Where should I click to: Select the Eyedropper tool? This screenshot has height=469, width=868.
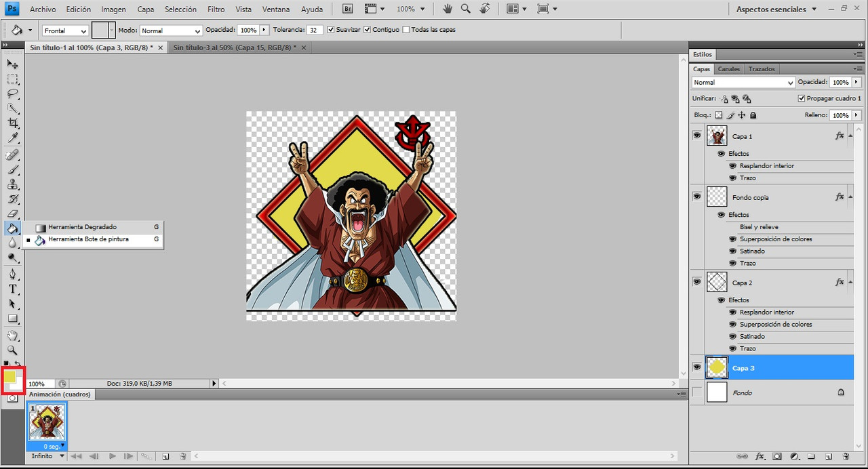click(12, 138)
